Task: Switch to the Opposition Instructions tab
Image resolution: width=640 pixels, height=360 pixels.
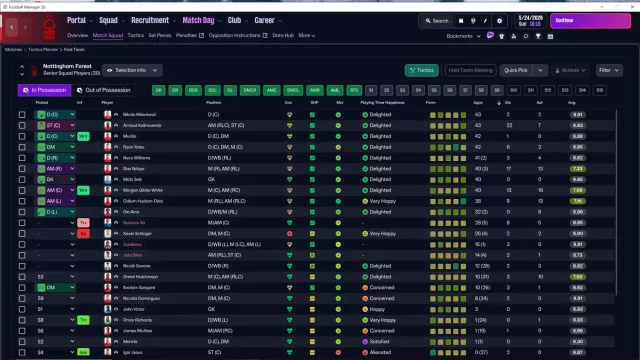Action: tap(238, 36)
